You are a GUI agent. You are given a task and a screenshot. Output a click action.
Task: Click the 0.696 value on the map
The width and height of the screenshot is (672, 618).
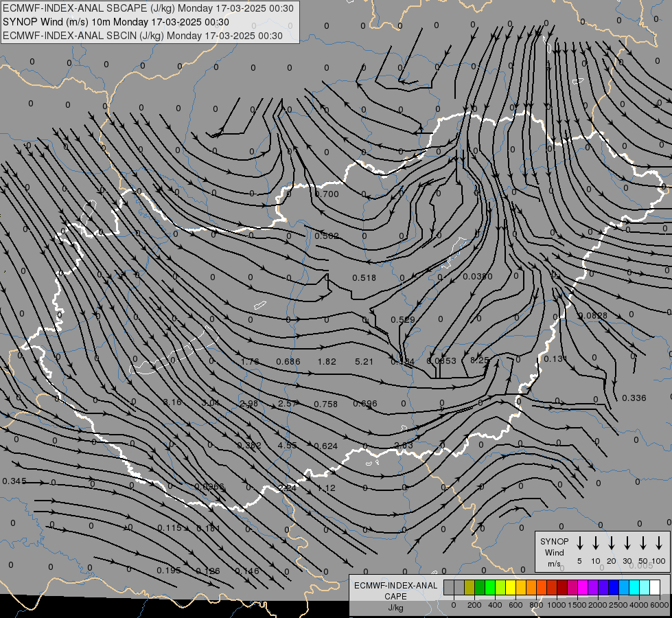click(365, 404)
